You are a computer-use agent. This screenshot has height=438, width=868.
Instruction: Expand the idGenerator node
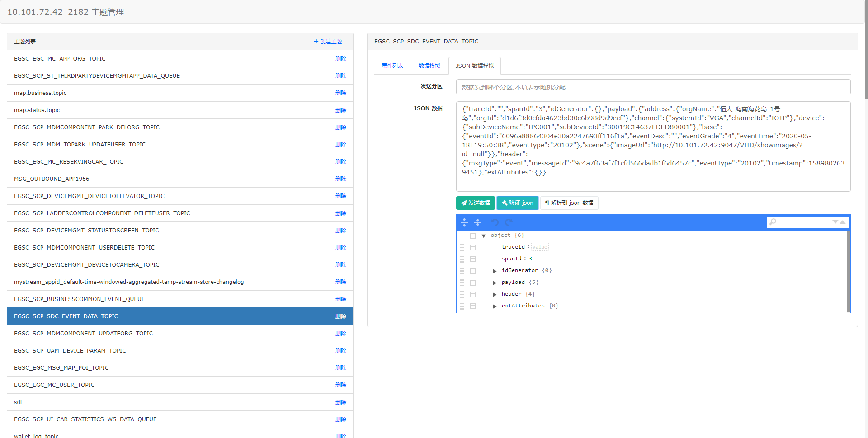[x=495, y=271]
